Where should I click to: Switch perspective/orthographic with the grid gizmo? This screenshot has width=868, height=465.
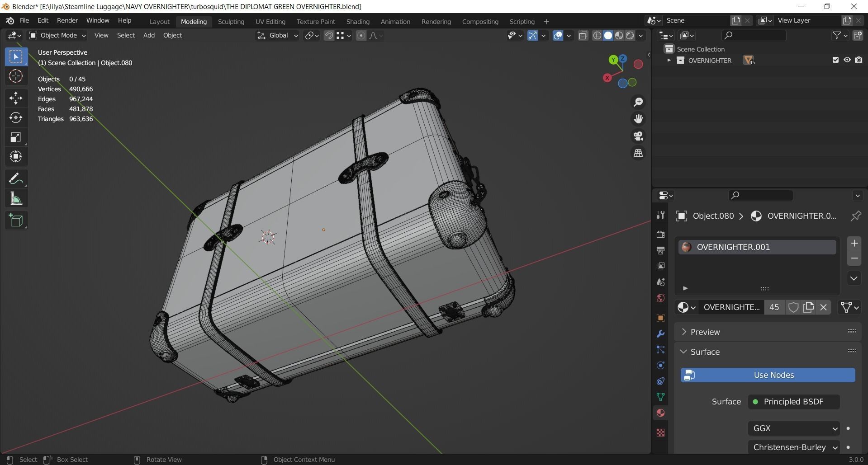click(638, 153)
